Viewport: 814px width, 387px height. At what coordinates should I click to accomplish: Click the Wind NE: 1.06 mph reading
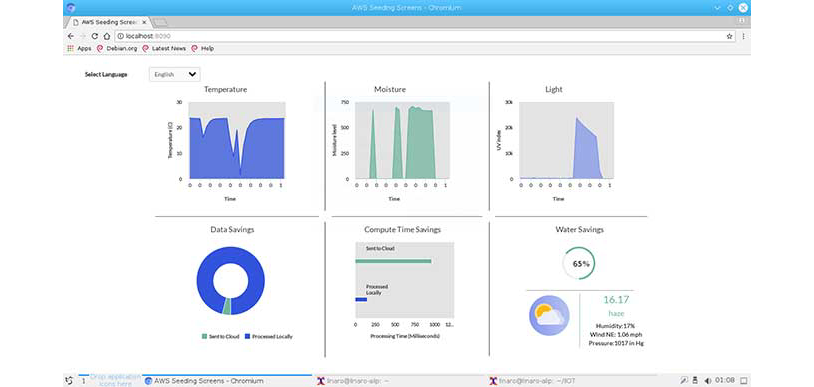pyautogui.click(x=616, y=335)
